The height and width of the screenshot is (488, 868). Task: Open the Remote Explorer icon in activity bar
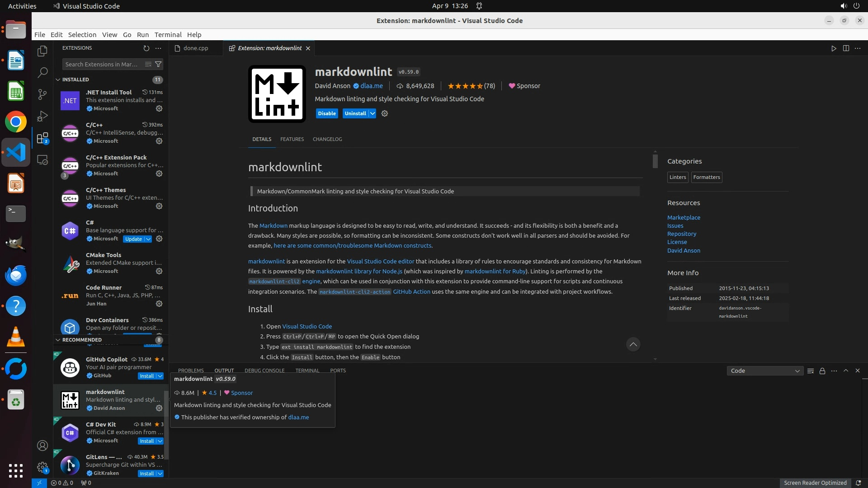pos(42,160)
